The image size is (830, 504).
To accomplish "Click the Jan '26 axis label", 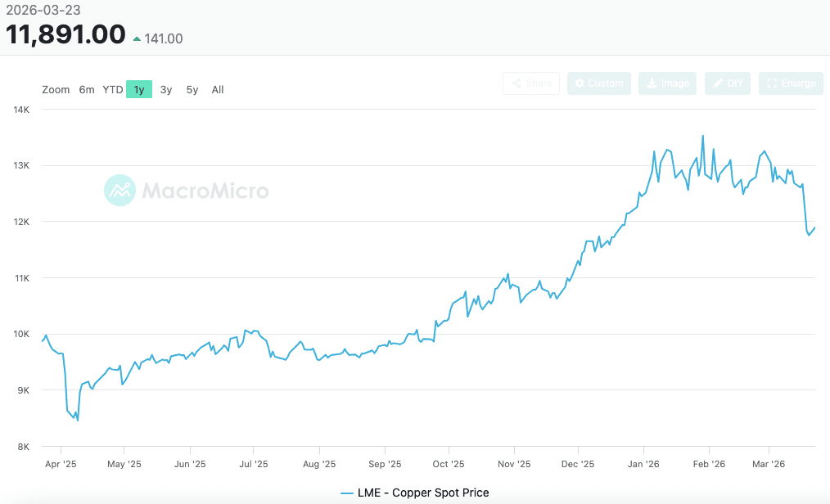I will [x=643, y=463].
